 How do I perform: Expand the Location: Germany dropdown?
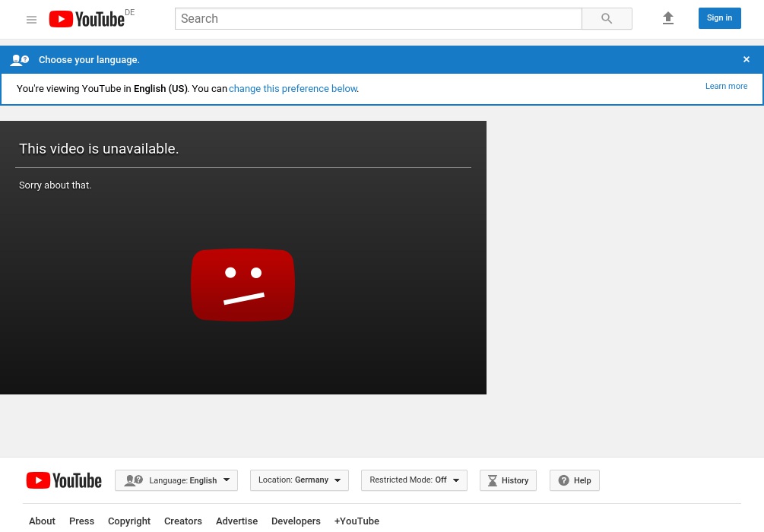300,480
